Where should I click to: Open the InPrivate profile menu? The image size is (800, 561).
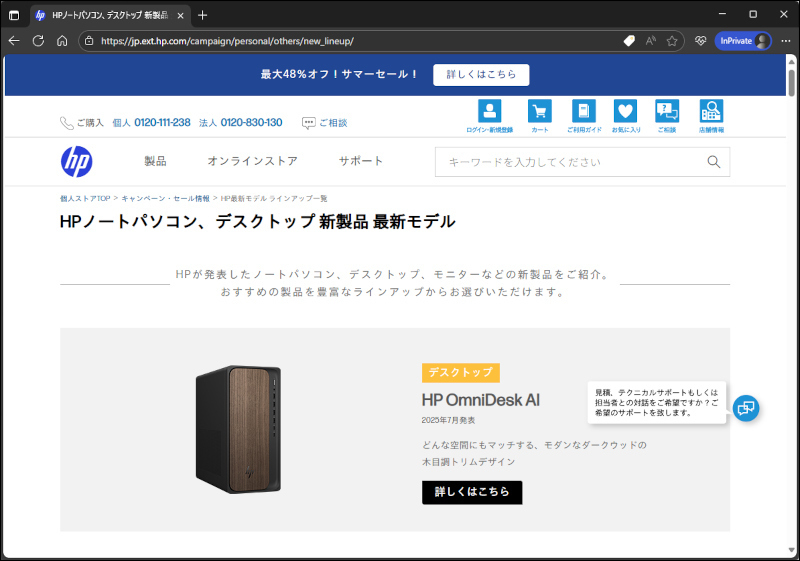[x=743, y=41]
